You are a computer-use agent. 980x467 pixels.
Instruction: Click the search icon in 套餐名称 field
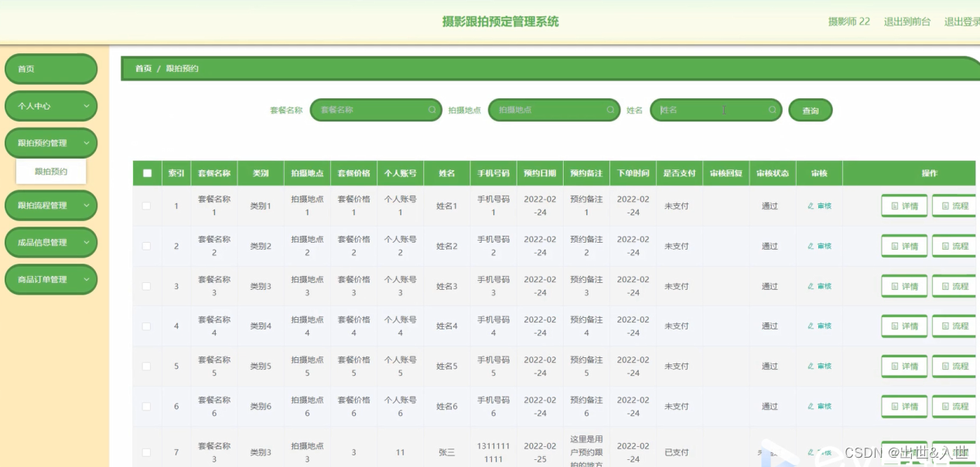pyautogui.click(x=432, y=110)
